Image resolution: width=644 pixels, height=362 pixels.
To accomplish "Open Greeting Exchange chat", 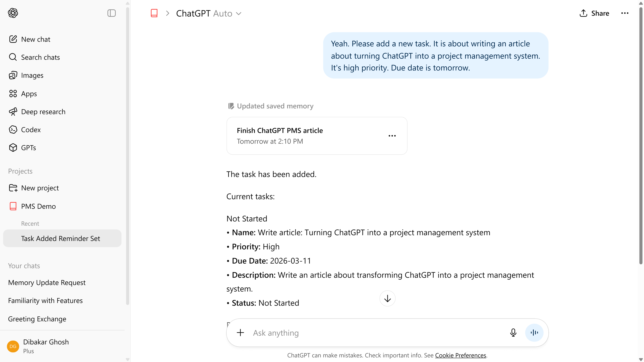I will [62, 319].
